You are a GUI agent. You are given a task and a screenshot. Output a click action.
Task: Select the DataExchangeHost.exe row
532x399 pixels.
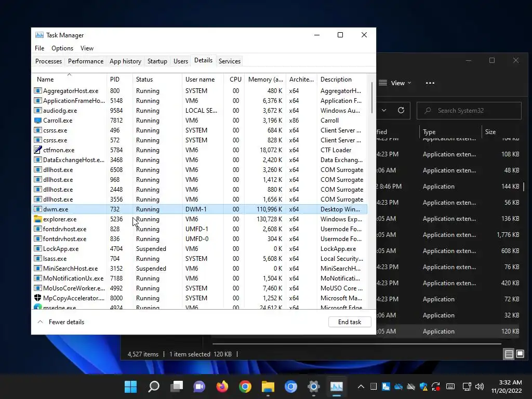[x=199, y=160]
